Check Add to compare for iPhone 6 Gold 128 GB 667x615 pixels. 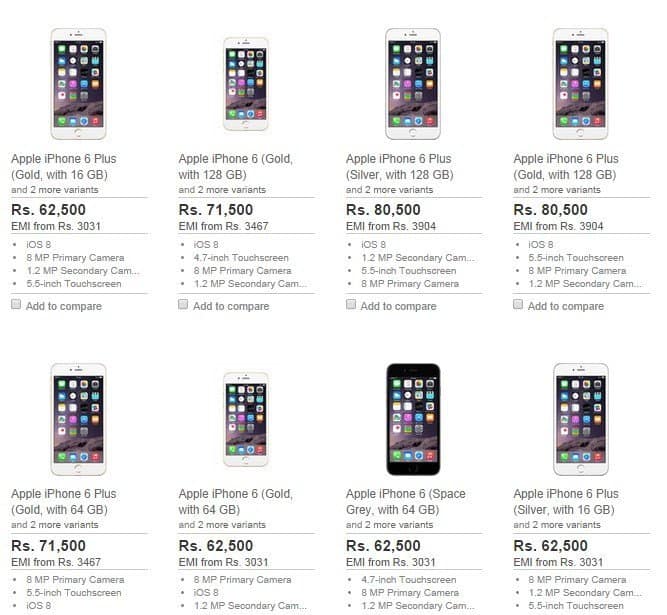coord(183,304)
